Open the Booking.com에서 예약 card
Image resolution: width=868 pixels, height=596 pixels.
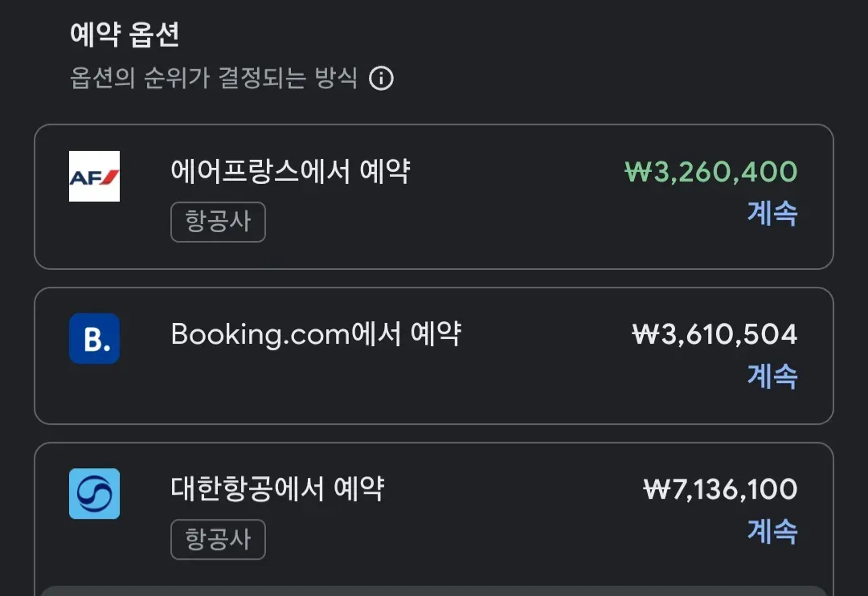tap(434, 355)
